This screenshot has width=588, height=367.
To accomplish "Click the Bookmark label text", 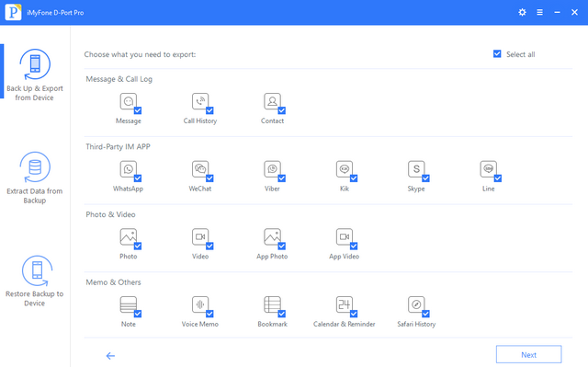I will coord(272,324).
